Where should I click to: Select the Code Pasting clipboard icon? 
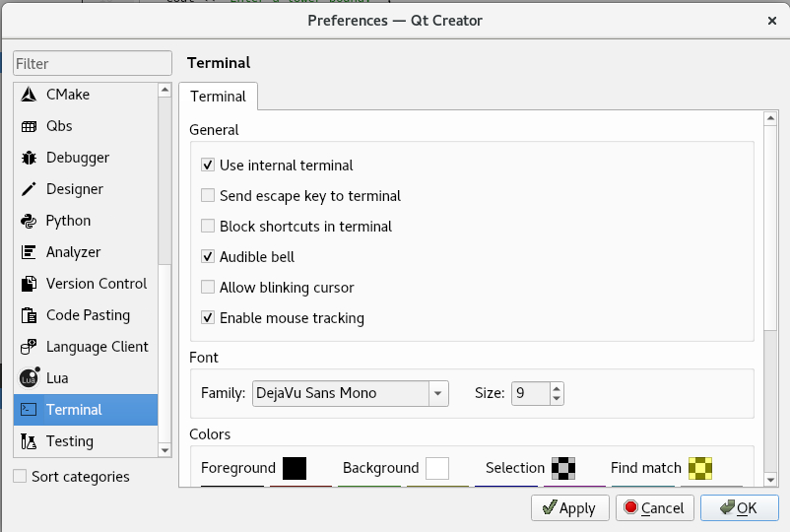[x=29, y=315]
